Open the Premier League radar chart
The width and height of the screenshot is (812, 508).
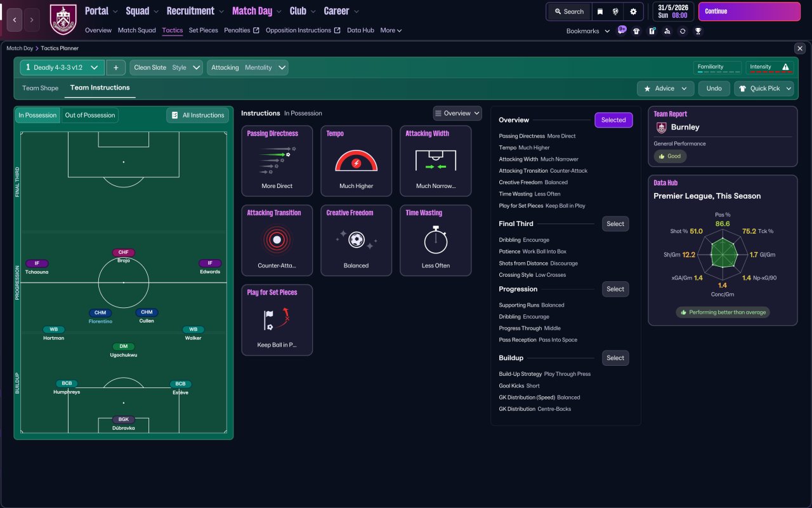pos(723,255)
